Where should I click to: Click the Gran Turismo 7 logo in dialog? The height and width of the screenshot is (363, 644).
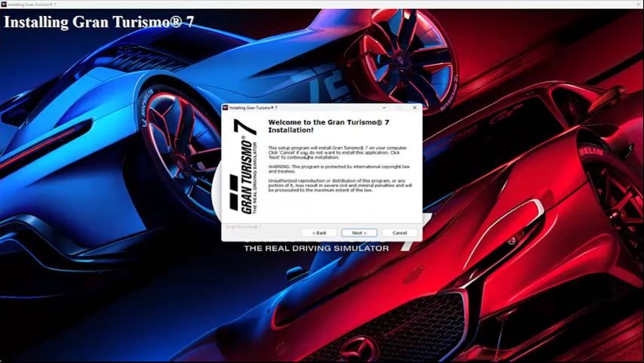244,167
